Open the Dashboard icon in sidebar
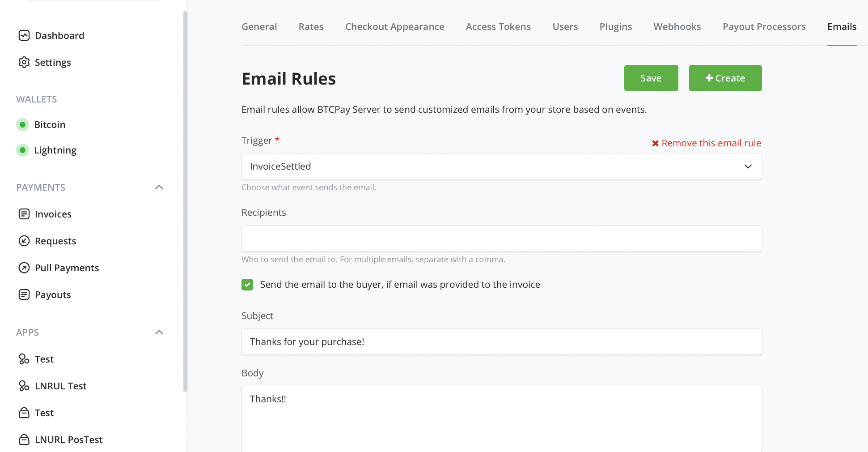 click(24, 35)
